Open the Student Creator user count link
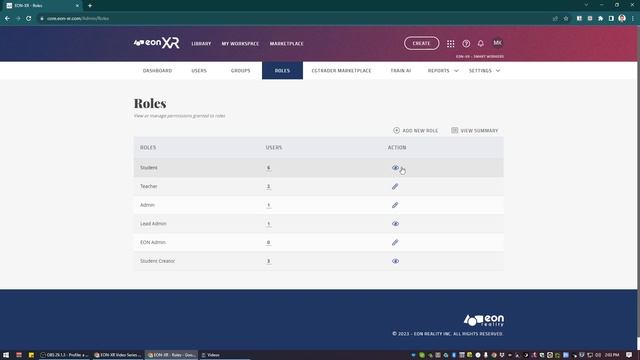The width and height of the screenshot is (640, 360). coord(268,261)
